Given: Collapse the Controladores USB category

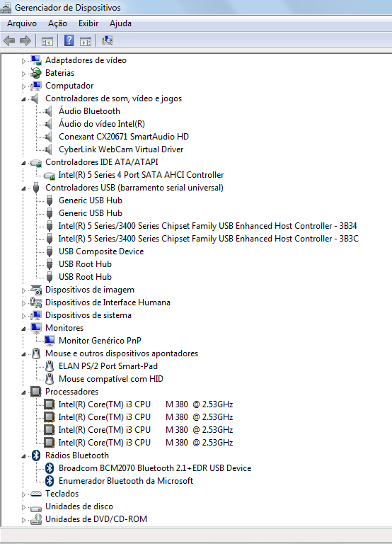Looking at the screenshot, I should click(23, 188).
